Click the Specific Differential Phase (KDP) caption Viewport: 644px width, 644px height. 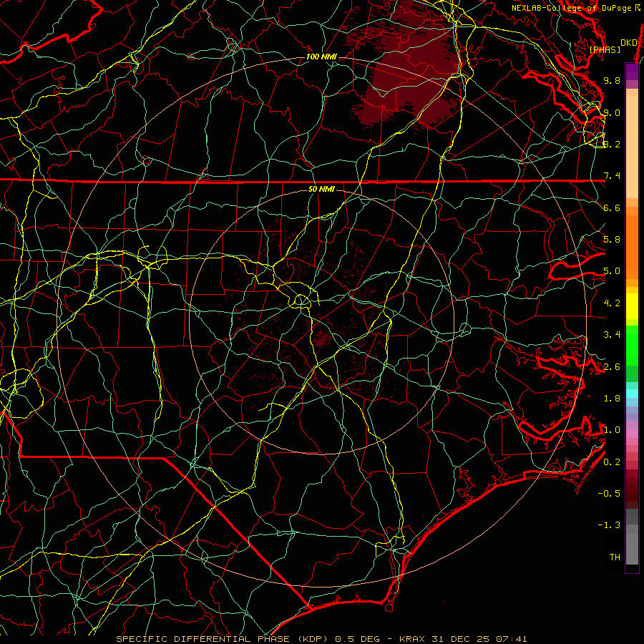coord(223,639)
